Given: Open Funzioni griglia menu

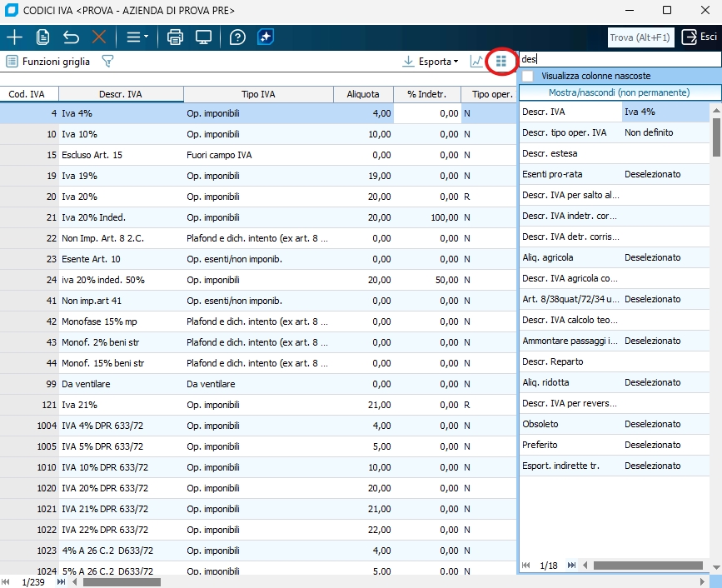Looking at the screenshot, I should click(48, 62).
